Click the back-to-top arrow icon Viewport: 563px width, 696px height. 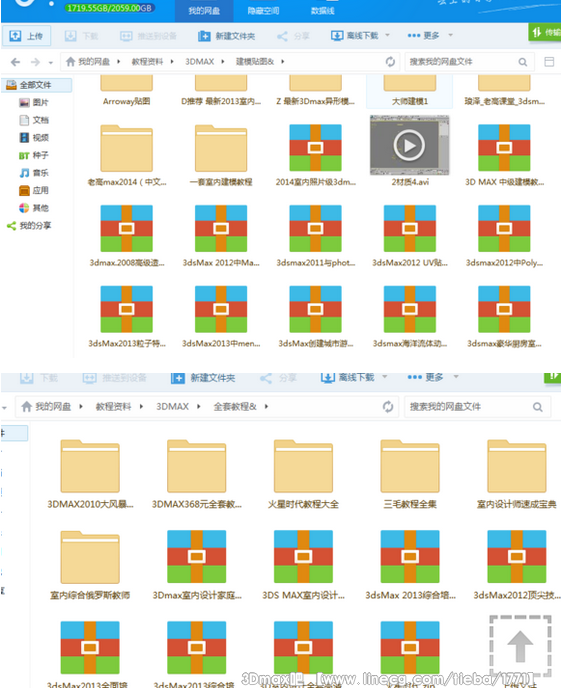point(520,646)
